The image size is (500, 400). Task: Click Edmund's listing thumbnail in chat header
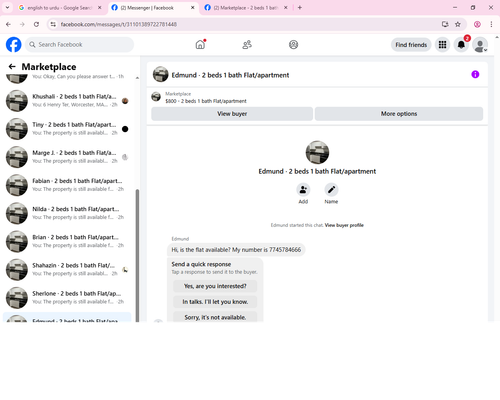[160, 74]
